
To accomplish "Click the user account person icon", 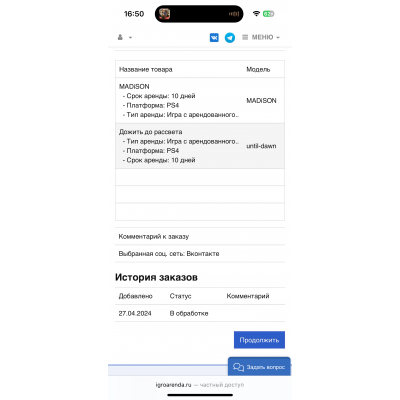I will [120, 37].
